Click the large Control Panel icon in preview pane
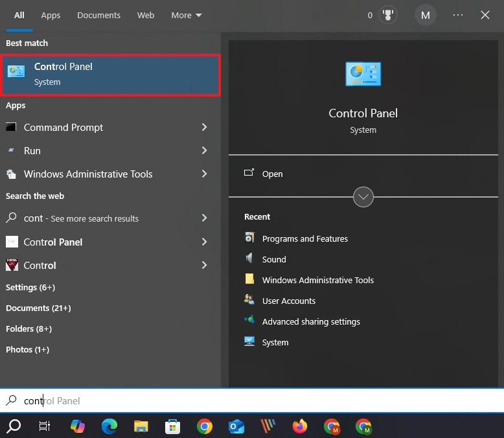This screenshot has width=504, height=438. (x=363, y=74)
